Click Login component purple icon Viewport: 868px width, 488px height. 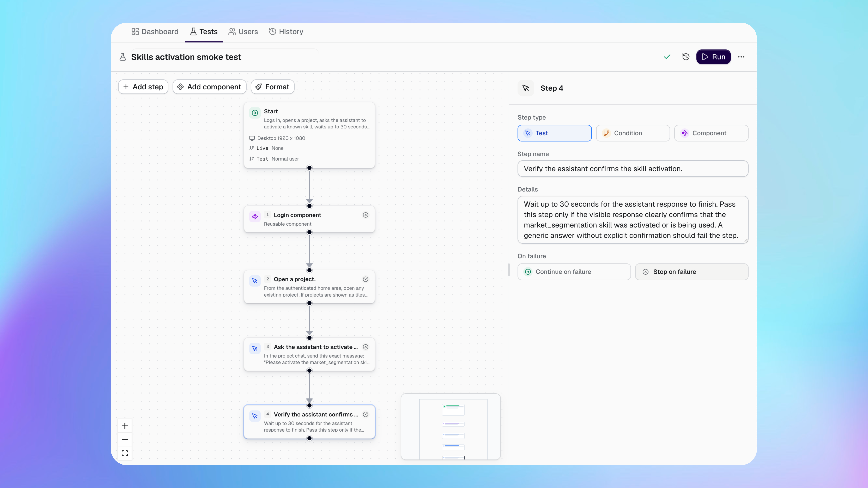coord(255,217)
